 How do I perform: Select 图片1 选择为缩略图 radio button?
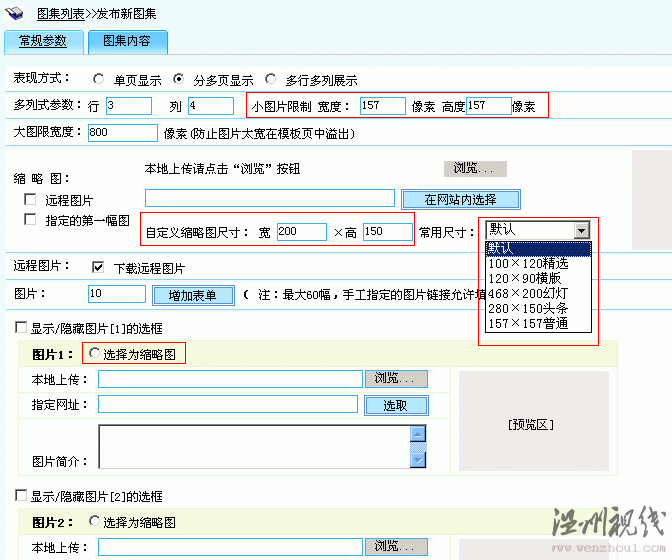point(95,353)
